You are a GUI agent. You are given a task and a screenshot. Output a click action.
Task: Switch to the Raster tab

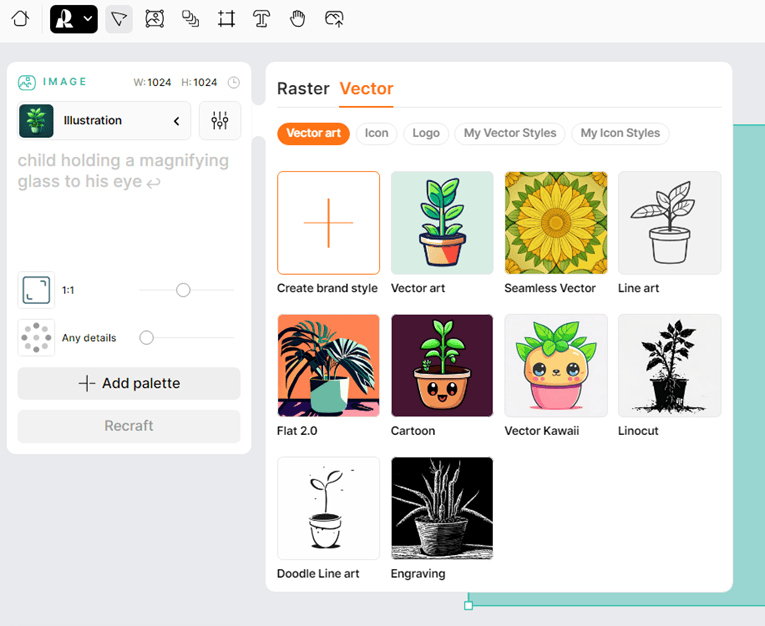tap(303, 89)
